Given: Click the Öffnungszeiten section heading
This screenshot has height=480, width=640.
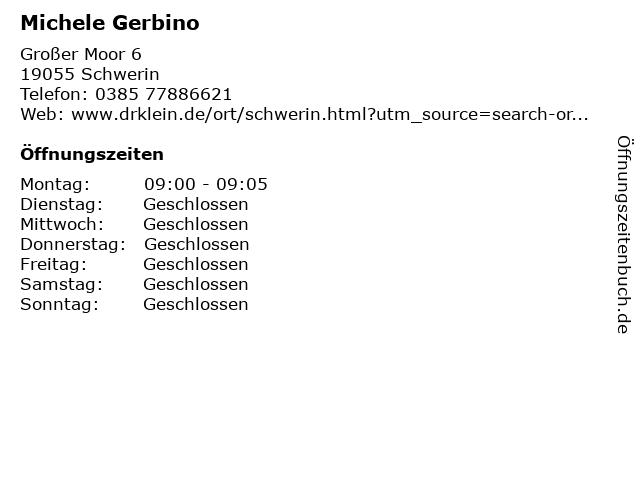Looking at the screenshot, I should click(x=92, y=153).
